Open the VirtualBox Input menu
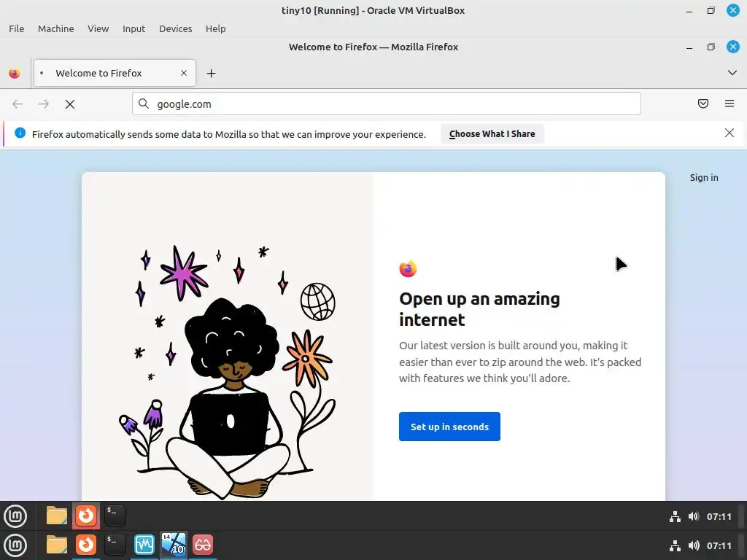Viewport: 747px width, 560px height. [134, 28]
